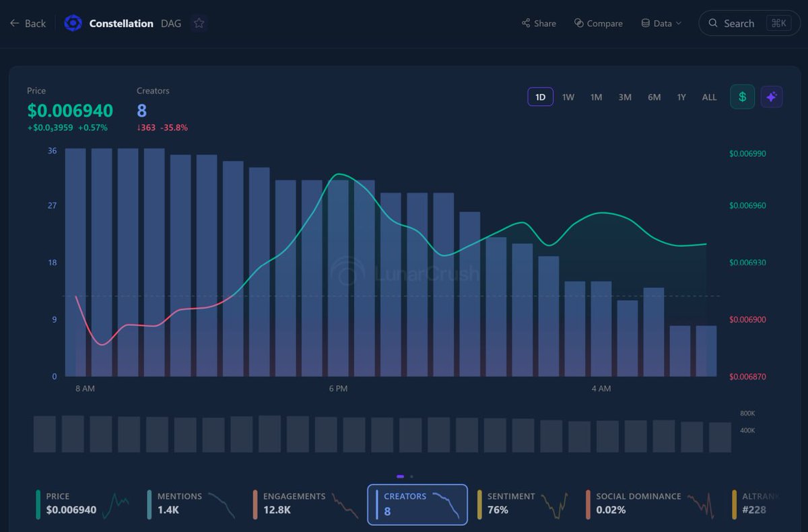Click the Creators sparkline icon

(446, 506)
